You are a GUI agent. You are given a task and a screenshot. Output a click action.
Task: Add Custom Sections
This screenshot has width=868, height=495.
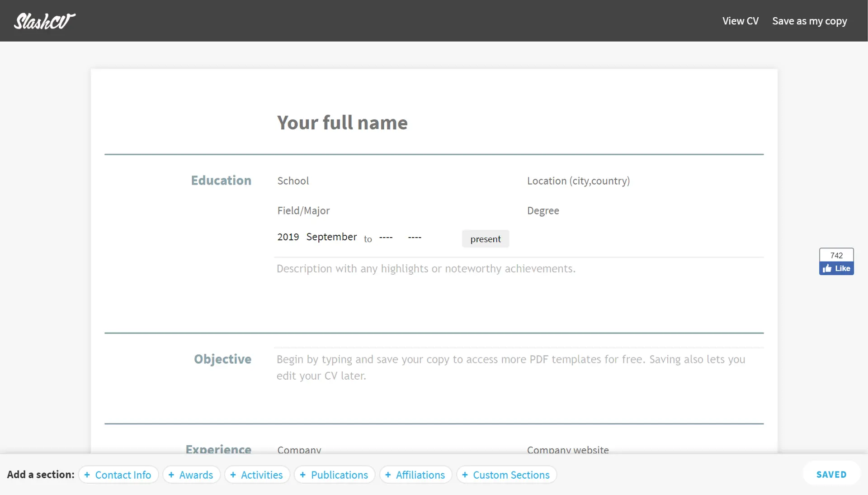pyautogui.click(x=506, y=475)
